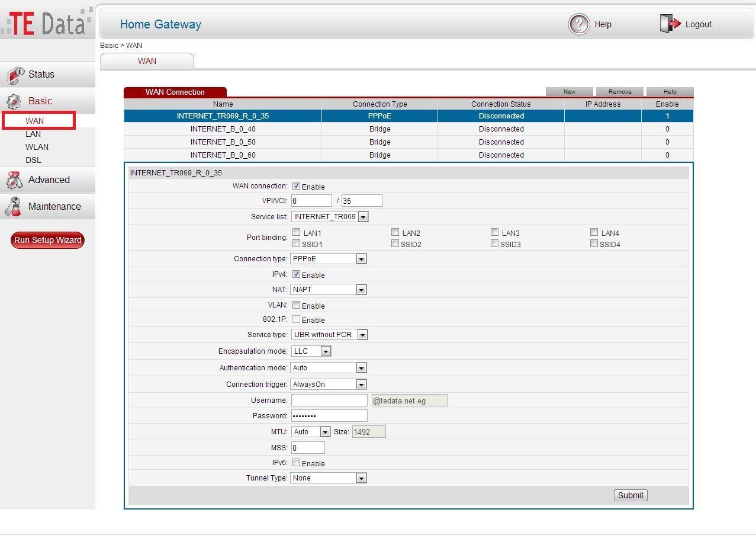This screenshot has height=535, width=756.
Task: Click inside the Username input field
Action: point(329,400)
